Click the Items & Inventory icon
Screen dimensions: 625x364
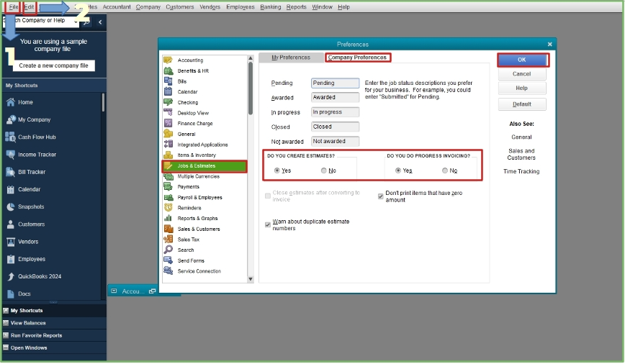168,155
